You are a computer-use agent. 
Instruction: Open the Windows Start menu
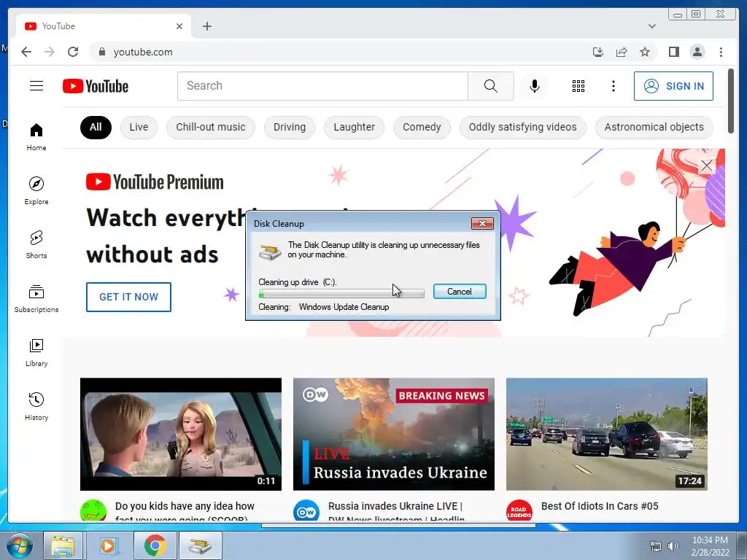20,545
